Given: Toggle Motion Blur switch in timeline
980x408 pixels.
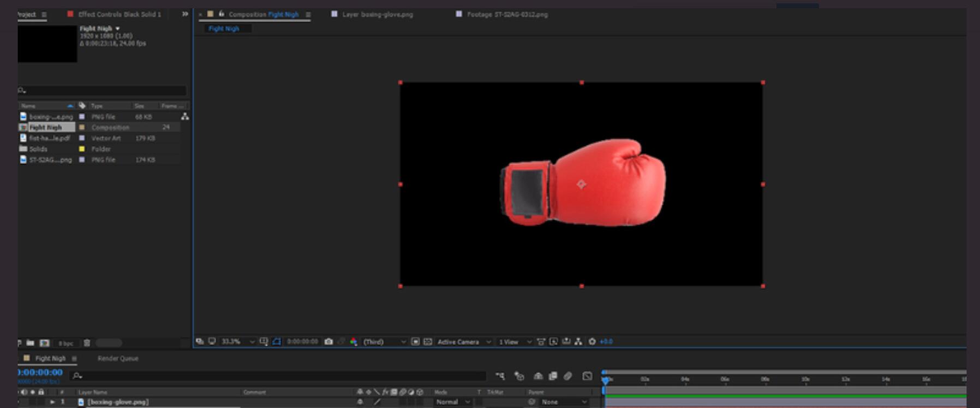Looking at the screenshot, I should coord(568,376).
